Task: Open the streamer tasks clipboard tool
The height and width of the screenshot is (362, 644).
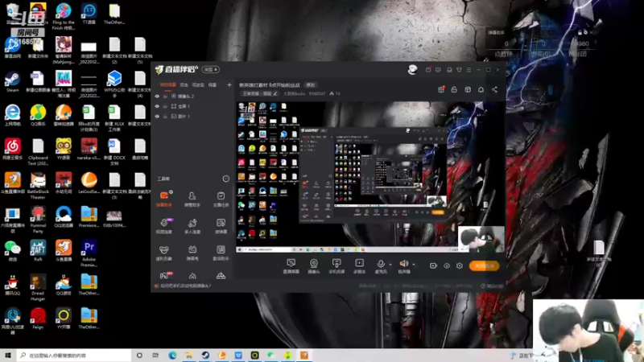Action: [x=221, y=198]
